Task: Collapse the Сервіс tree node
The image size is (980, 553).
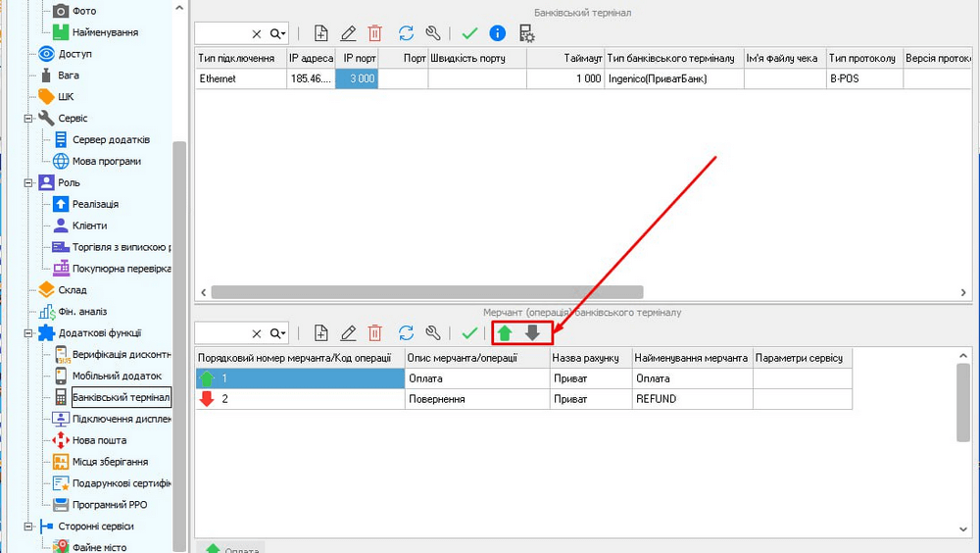Action: [29, 119]
